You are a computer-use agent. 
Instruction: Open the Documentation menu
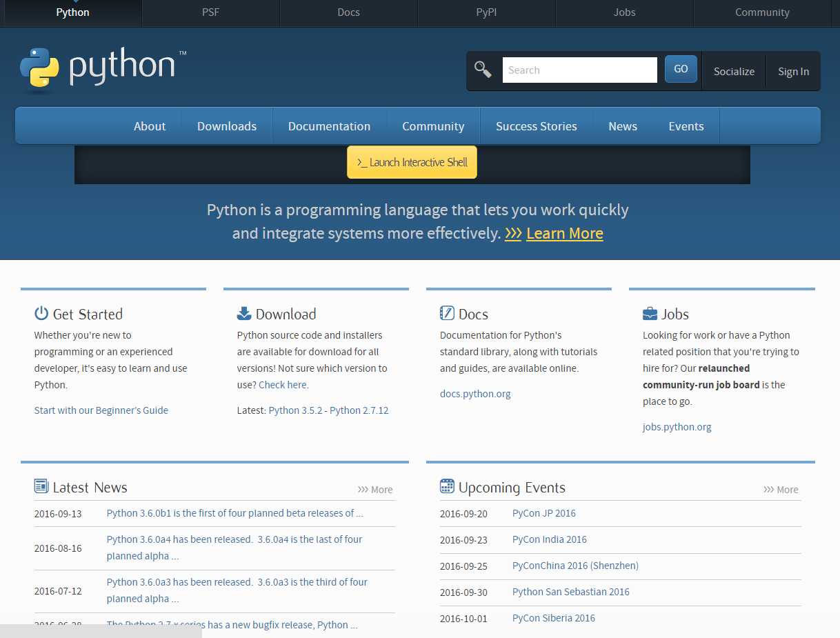[x=329, y=126]
